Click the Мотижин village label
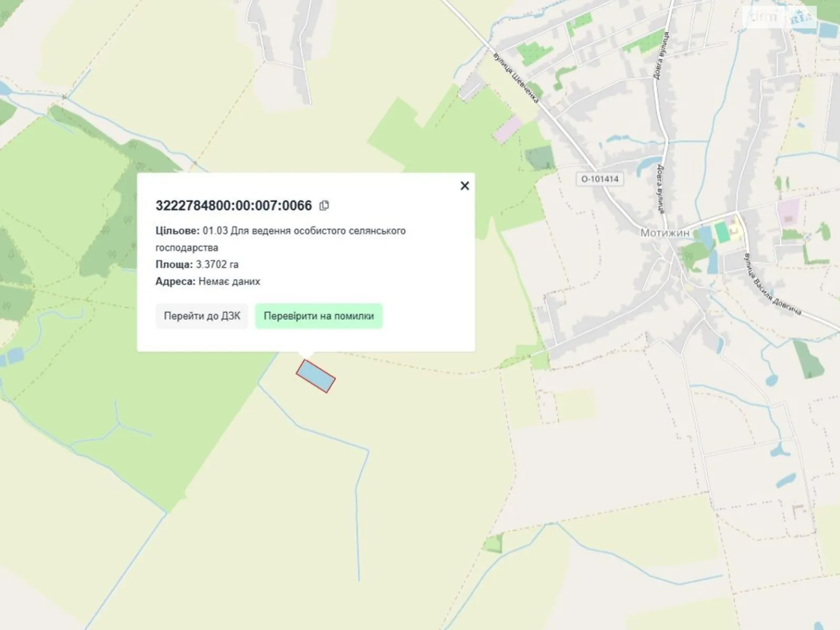The width and height of the screenshot is (840, 630). [664, 233]
